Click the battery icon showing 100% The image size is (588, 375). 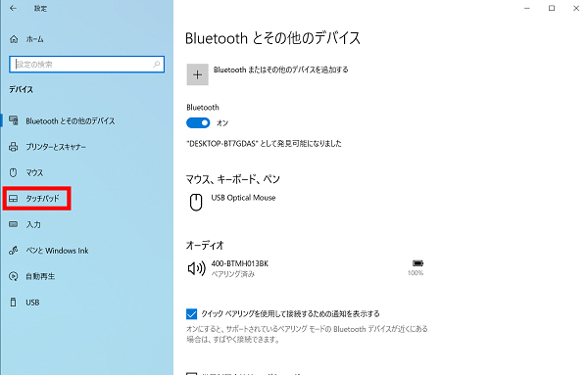[x=417, y=263]
